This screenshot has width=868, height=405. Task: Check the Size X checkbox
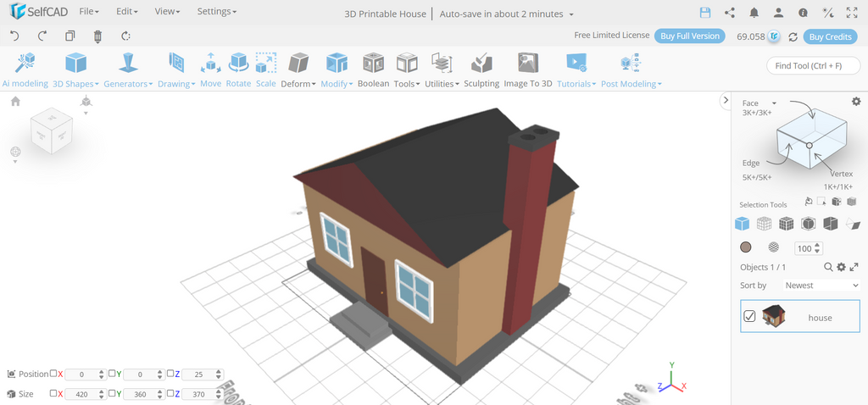53,393
